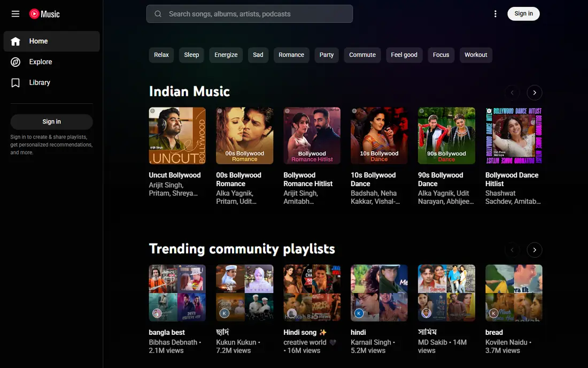588x368 pixels.
Task: Click Bibhas Debnath author name
Action: 173,342
